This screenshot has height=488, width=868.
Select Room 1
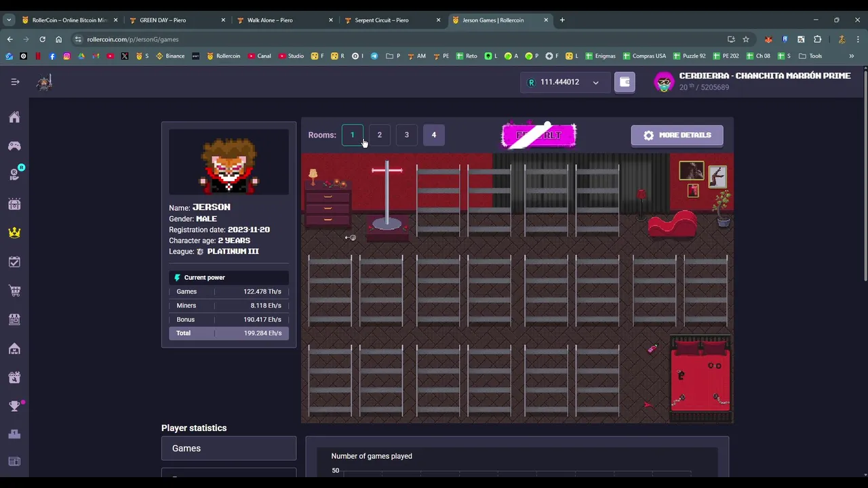(353, 135)
